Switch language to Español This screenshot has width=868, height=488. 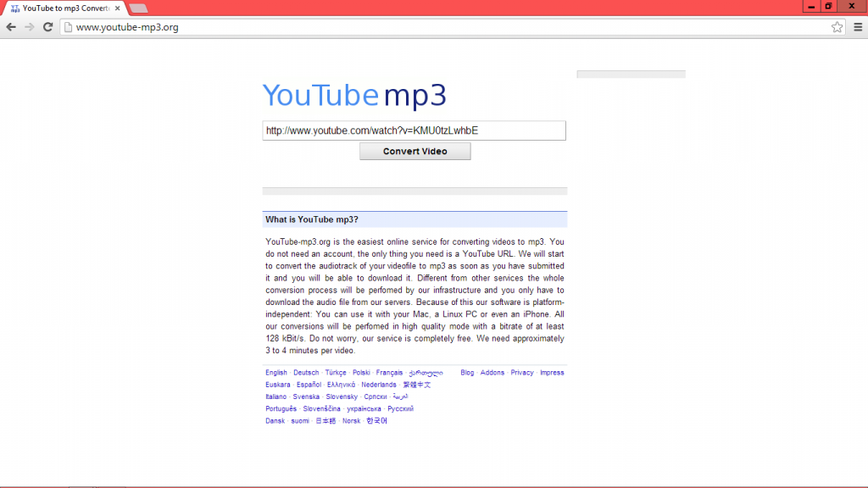coord(309,385)
